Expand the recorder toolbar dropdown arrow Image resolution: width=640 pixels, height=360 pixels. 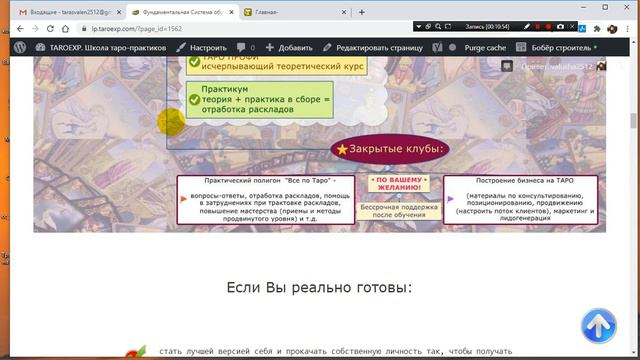pyautogui.click(x=418, y=27)
